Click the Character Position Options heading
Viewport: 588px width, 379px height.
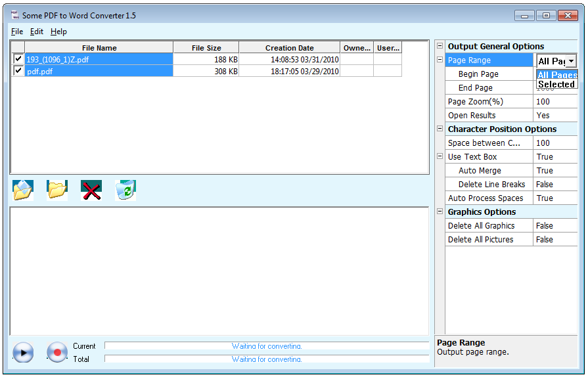[x=502, y=129]
